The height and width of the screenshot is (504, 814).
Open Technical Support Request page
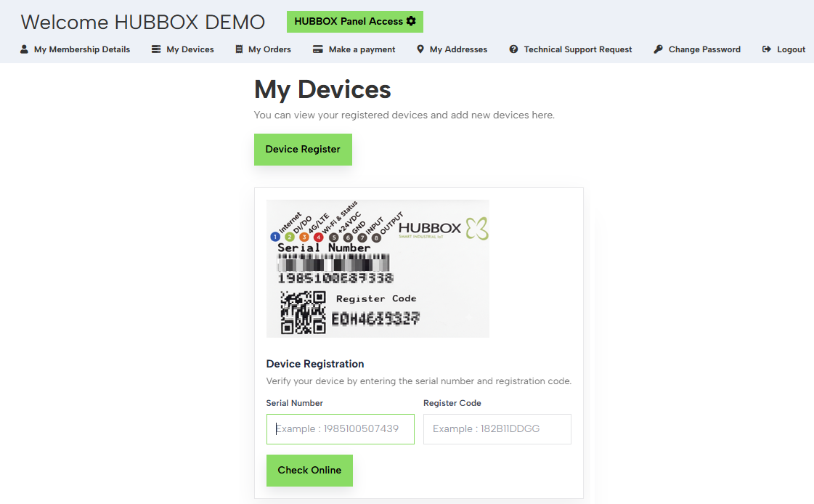click(x=571, y=49)
